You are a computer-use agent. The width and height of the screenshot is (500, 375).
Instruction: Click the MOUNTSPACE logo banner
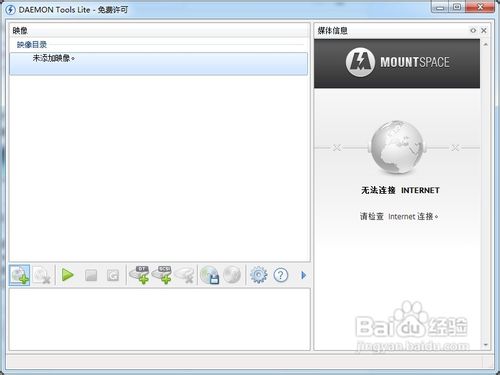tap(397, 63)
